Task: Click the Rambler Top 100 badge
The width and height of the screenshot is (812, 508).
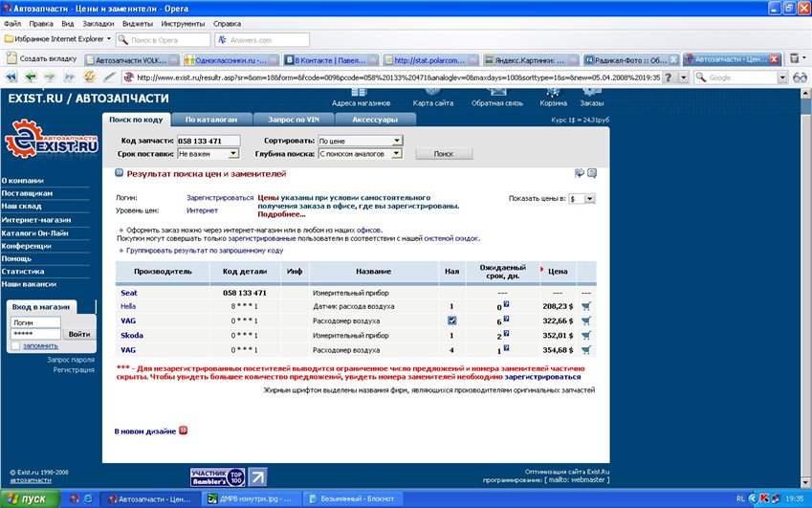Action: [217, 477]
